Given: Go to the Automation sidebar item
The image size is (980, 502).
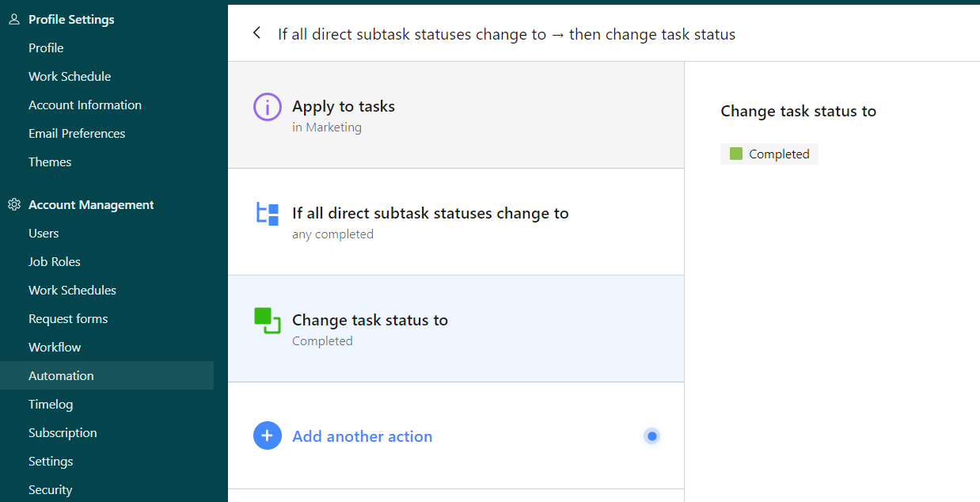Looking at the screenshot, I should [x=61, y=375].
